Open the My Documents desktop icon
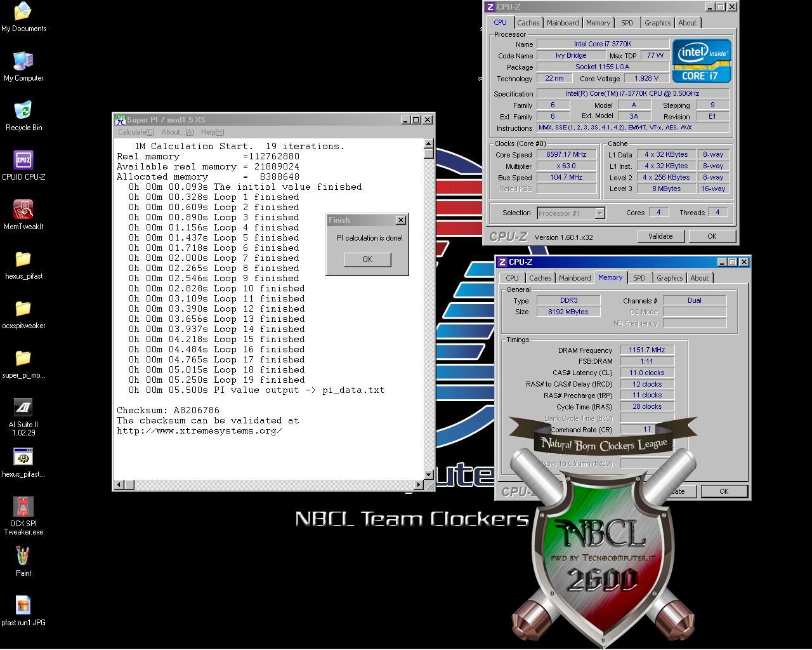Screen dimensions: 812x650 point(23,17)
